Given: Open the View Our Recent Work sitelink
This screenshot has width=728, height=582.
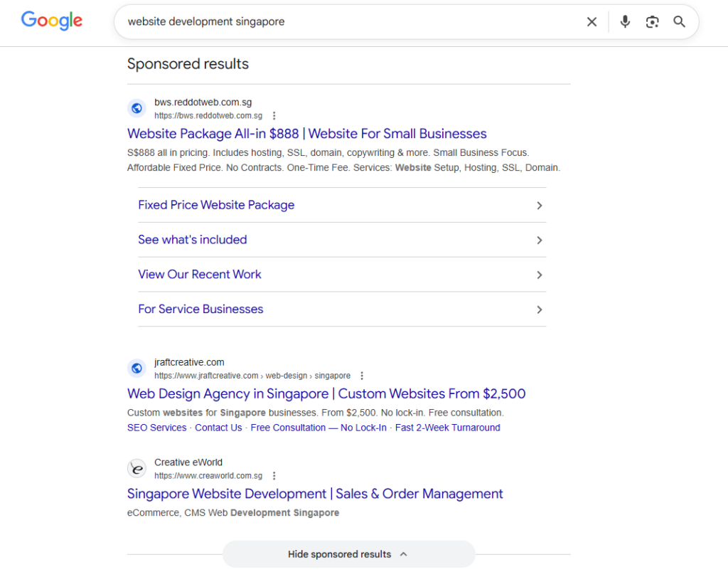Looking at the screenshot, I should (200, 275).
